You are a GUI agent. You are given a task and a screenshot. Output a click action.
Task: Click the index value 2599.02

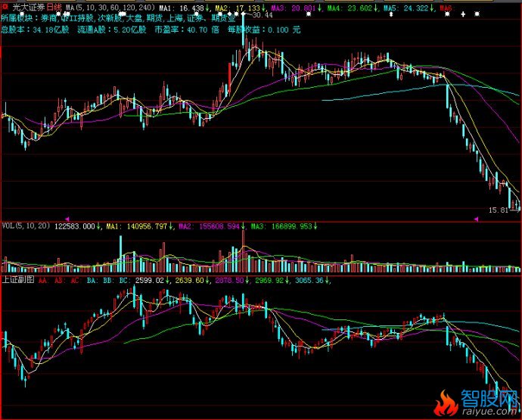pyautogui.click(x=150, y=281)
